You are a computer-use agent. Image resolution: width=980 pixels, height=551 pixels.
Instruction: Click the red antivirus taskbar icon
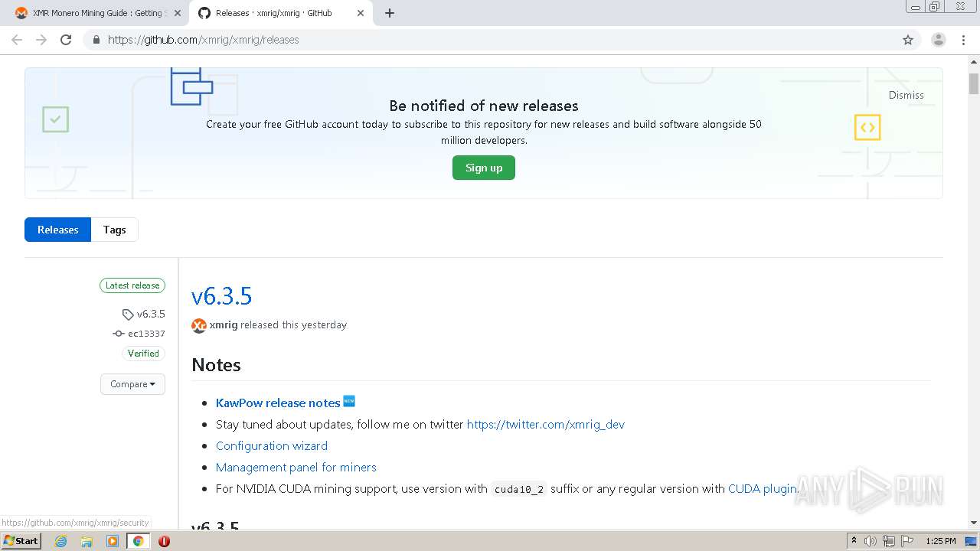click(164, 541)
